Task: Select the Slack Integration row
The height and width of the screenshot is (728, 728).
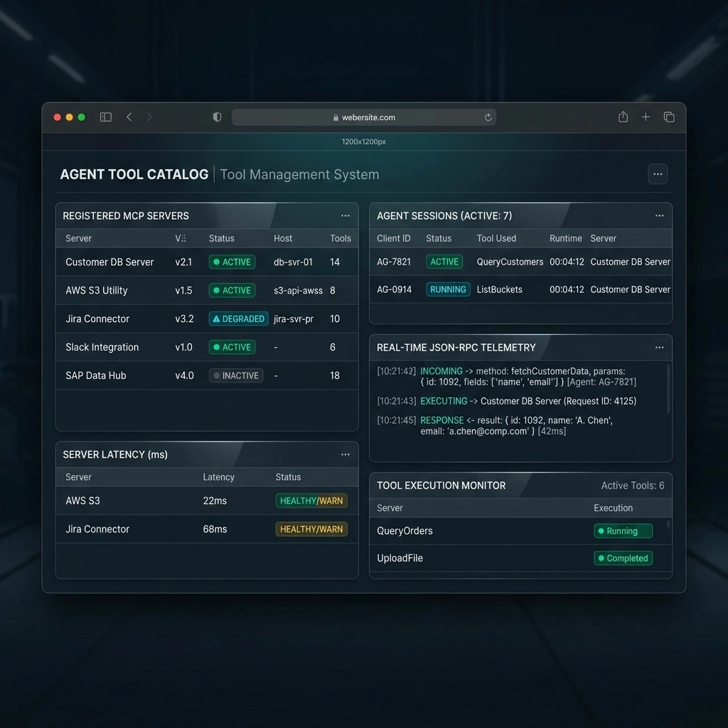Action: [x=207, y=347]
